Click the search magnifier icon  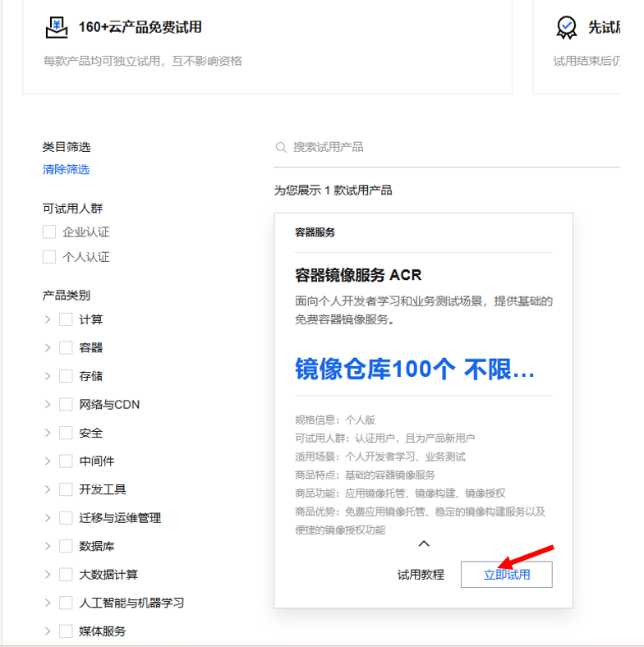tap(281, 147)
